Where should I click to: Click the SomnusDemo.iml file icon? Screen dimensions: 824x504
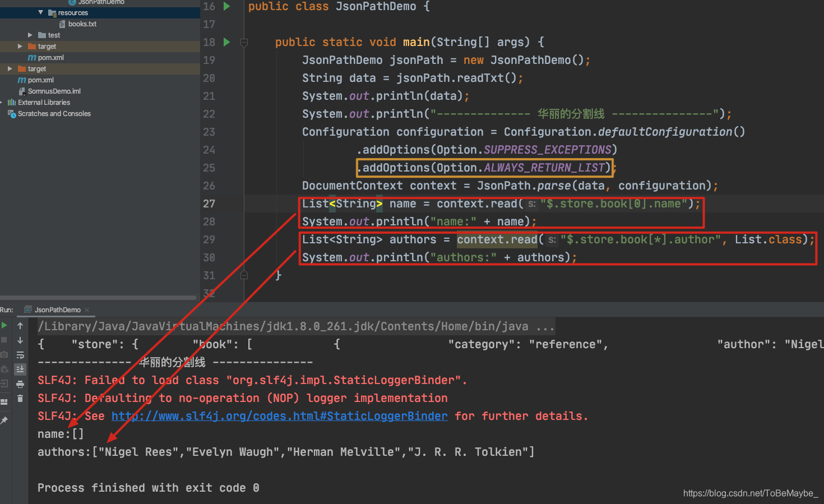coord(22,91)
